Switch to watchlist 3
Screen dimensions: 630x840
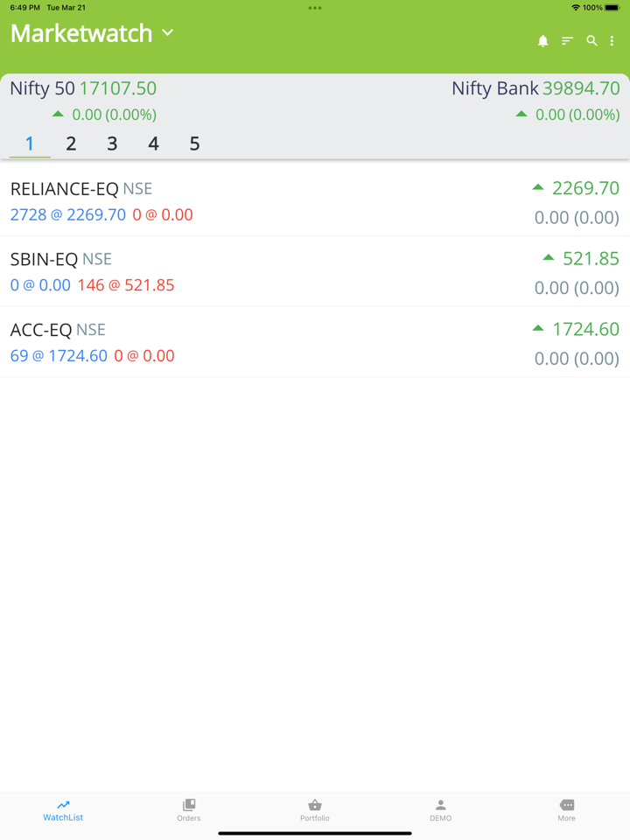click(x=112, y=143)
